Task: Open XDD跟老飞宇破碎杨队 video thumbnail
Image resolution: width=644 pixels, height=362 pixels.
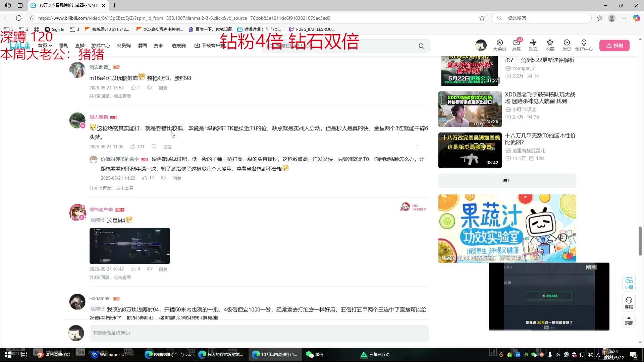Action: pos(470,109)
